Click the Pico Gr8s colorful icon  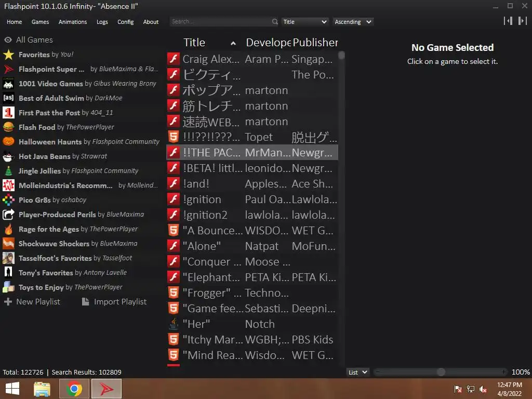tap(8, 200)
